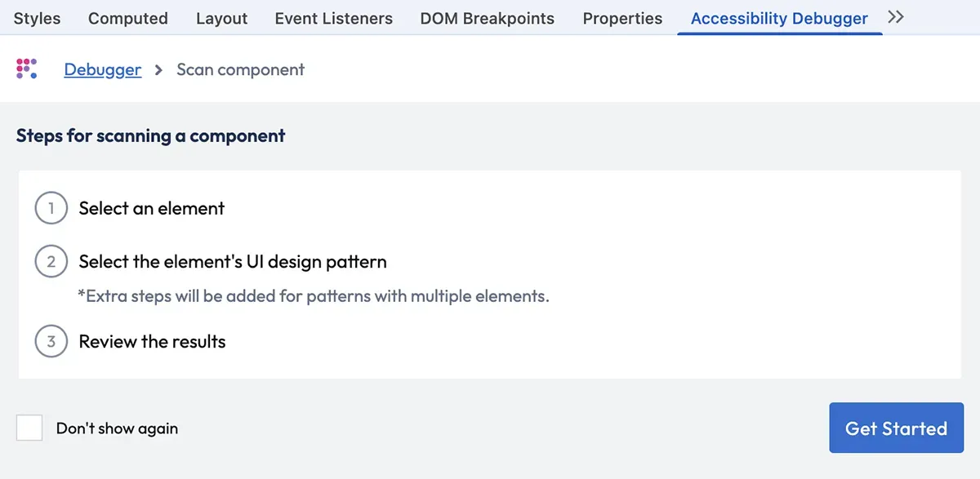Open the Properties tab

tap(622, 18)
